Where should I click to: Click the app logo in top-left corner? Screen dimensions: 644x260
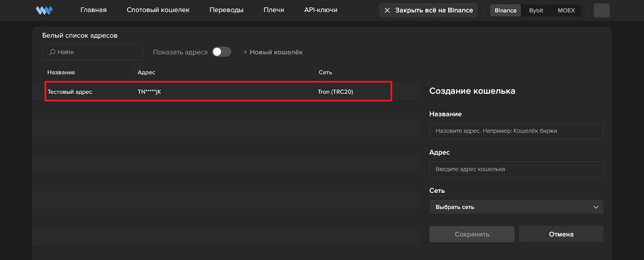[44, 10]
